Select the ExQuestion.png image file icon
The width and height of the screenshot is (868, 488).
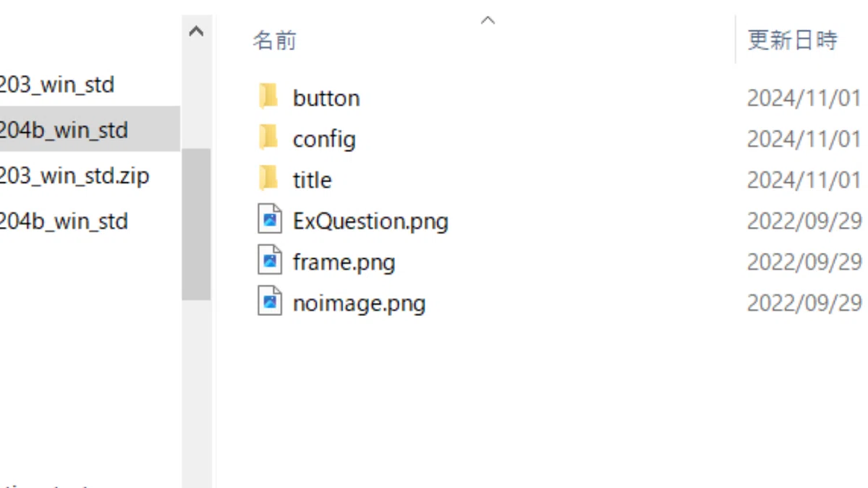(x=270, y=220)
